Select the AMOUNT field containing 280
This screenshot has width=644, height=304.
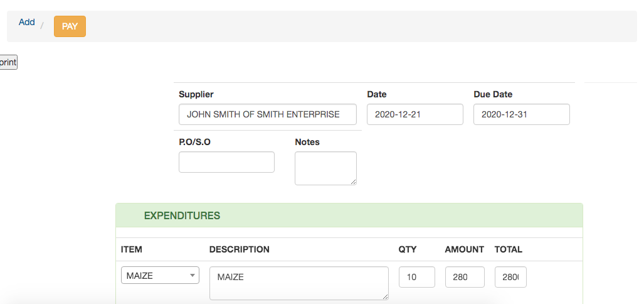tap(465, 277)
